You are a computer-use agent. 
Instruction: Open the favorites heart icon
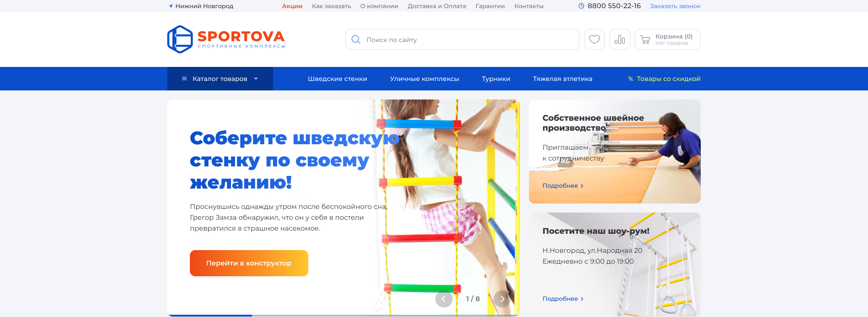pyautogui.click(x=594, y=39)
